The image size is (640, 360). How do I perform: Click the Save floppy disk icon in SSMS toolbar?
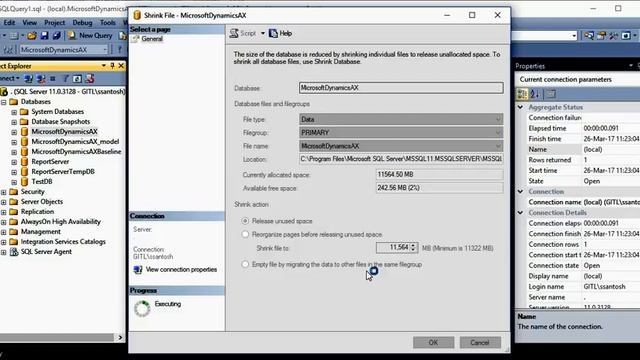tap(44, 36)
